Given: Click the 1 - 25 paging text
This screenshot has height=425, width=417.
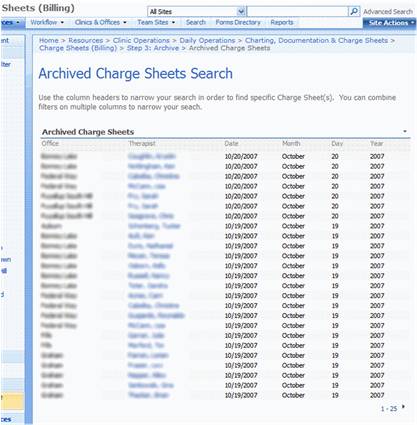Looking at the screenshot, I should (389, 408).
